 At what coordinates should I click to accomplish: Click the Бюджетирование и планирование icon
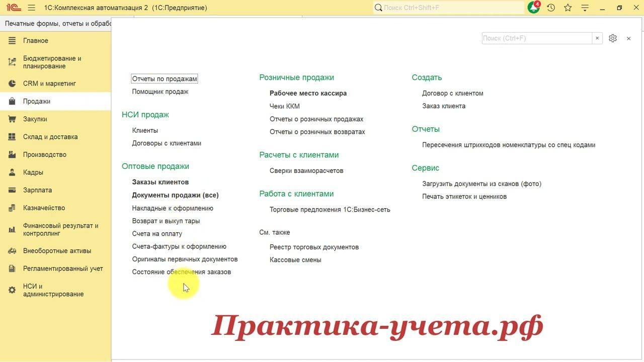[x=12, y=62]
